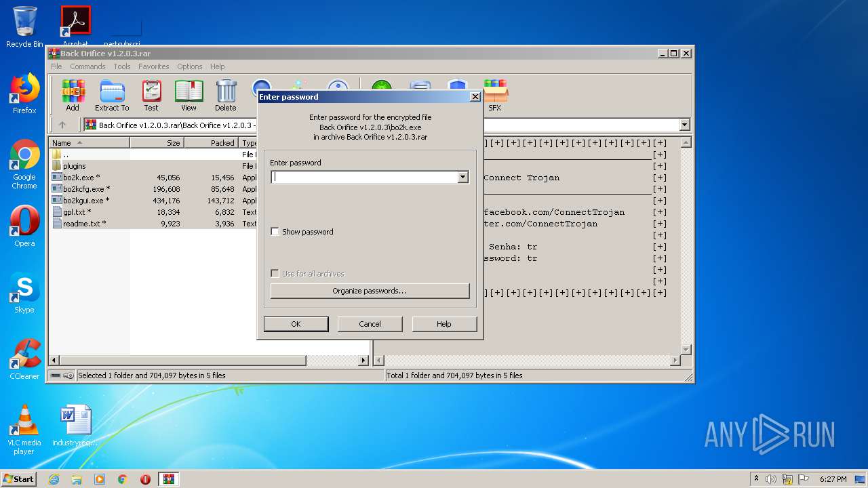The image size is (868, 488).
Task: Open the VLC media player shortcut
Action: [x=24, y=430]
